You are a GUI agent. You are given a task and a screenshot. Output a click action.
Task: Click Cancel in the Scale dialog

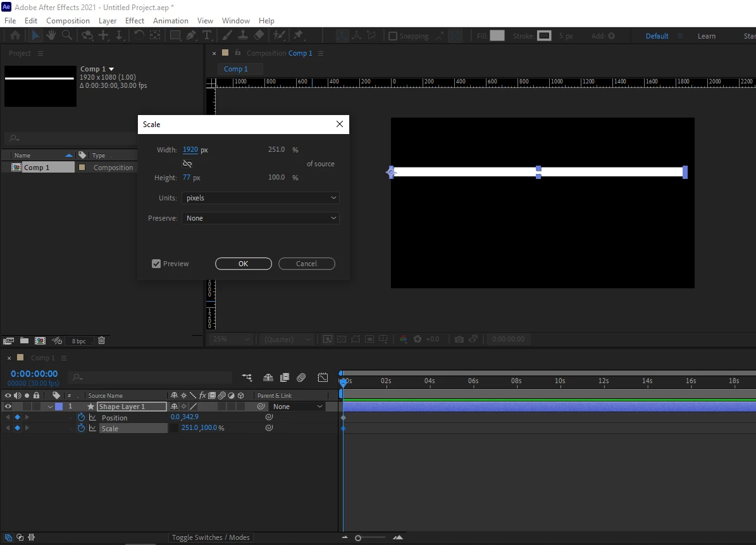[x=307, y=264]
